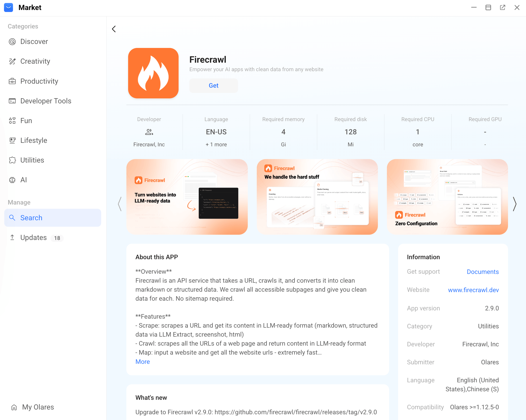Go to My Olares
Viewport: 526px width, 420px height.
[x=33, y=407]
